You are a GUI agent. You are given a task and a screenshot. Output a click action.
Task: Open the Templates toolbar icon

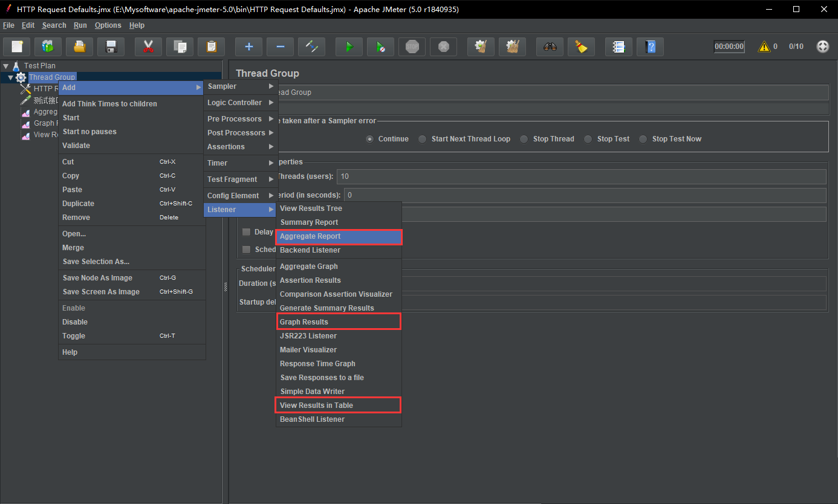click(48, 47)
